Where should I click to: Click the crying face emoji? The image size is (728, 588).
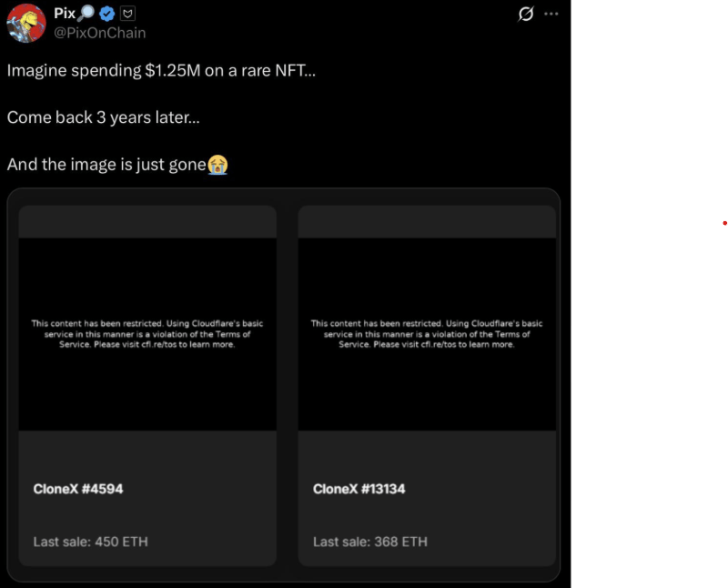tap(217, 165)
